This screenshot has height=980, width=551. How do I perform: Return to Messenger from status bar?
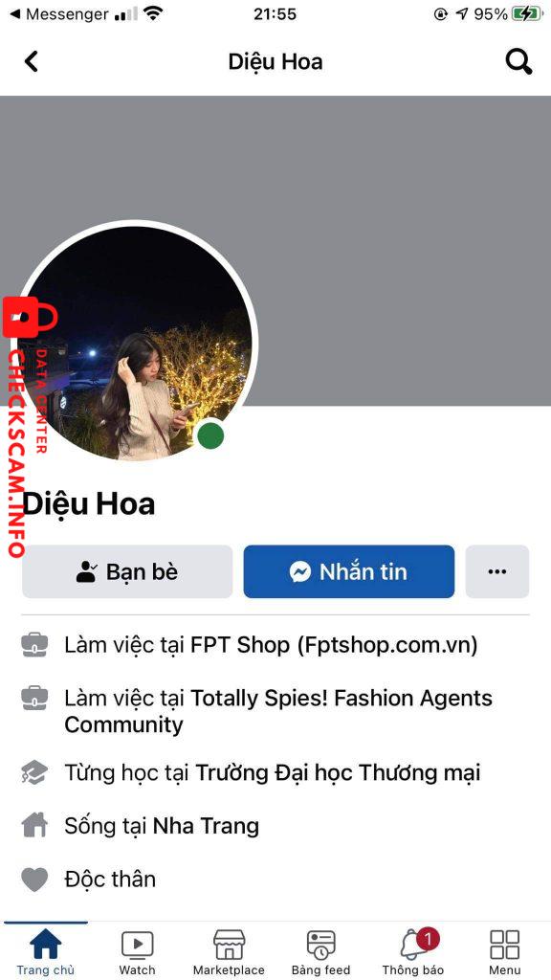[57, 13]
